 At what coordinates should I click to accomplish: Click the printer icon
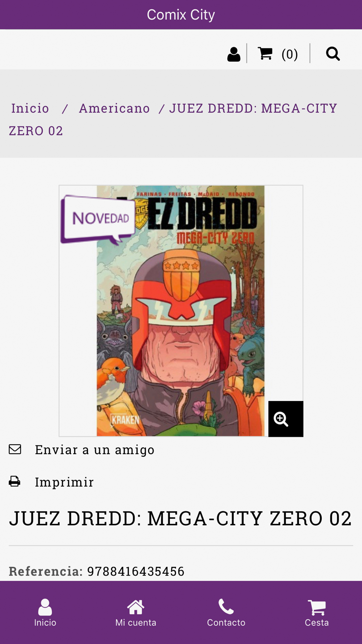(14, 481)
